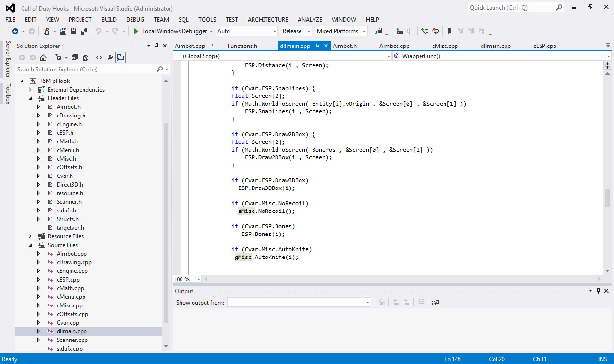Screen dimensions: 614x364
Task: Switch to the cMisc.cpp tab
Action: coord(445,46)
